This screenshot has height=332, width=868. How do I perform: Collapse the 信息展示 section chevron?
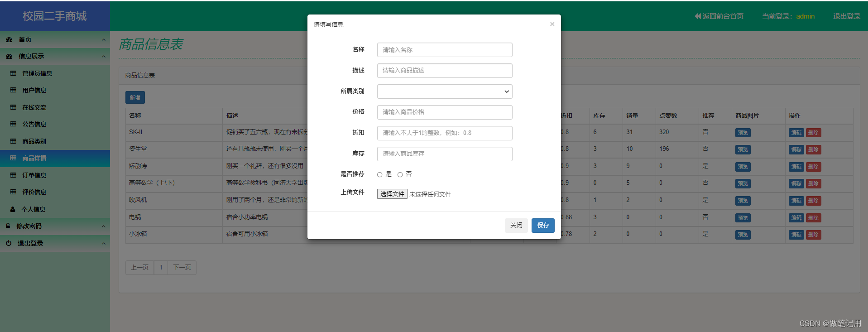(103, 57)
